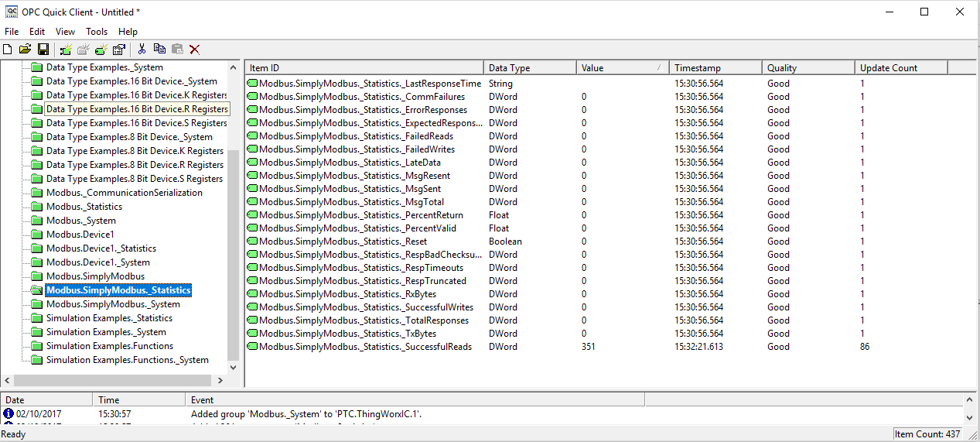Click the greyed New Group toolbar icon
The image size is (980, 442).
click(x=84, y=50)
